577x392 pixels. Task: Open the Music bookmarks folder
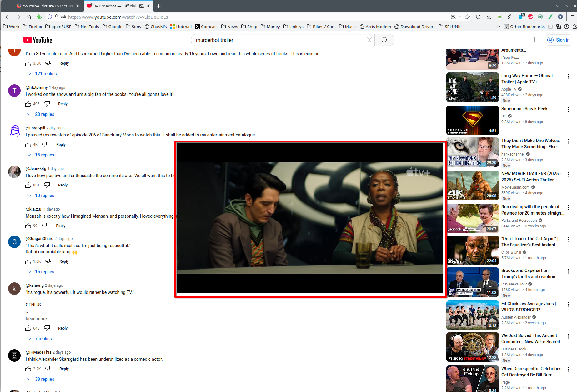click(348, 27)
